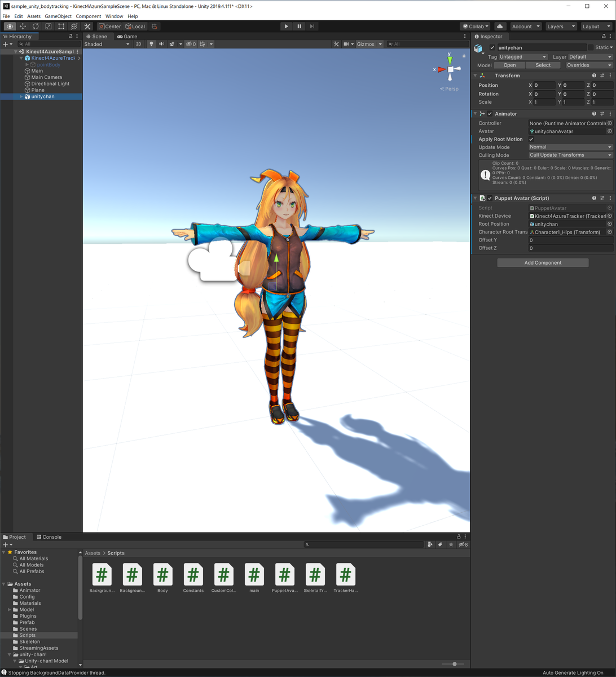This screenshot has height=677, width=616.
Task: Select the main script asset
Action: coord(254,578)
